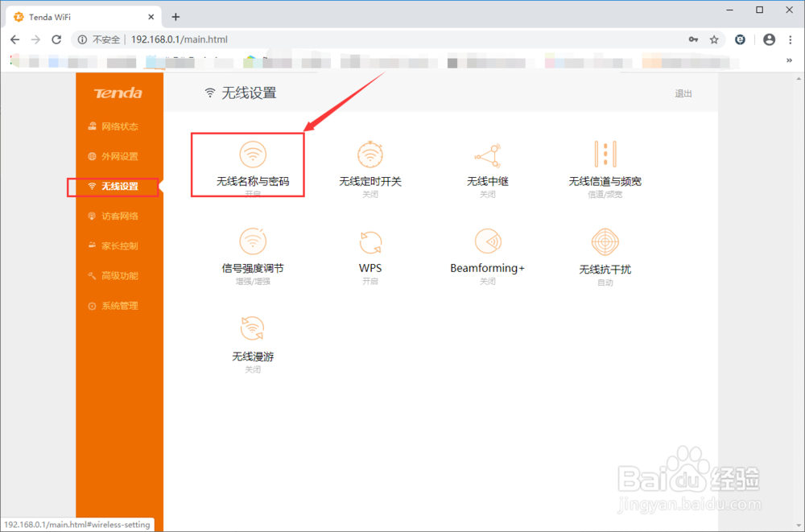Open the signal strength adjustment icon
Viewport: 805px width, 532px height.
pos(253,241)
